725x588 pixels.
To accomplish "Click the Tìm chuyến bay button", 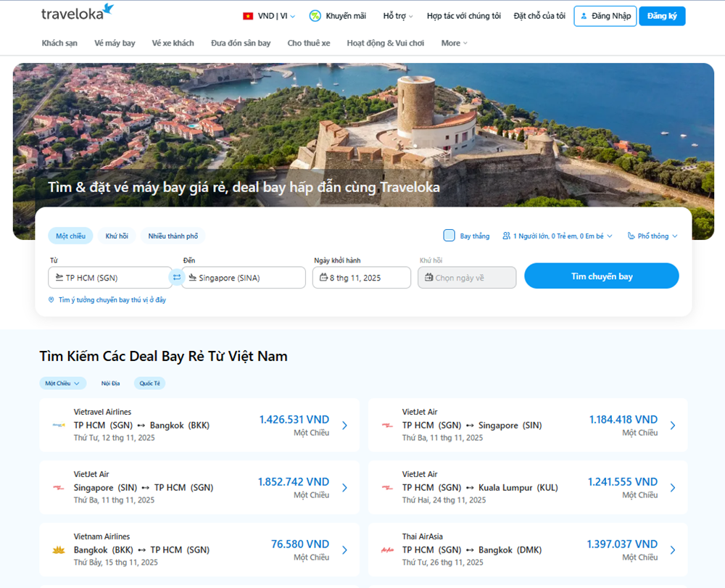I will coord(602,276).
